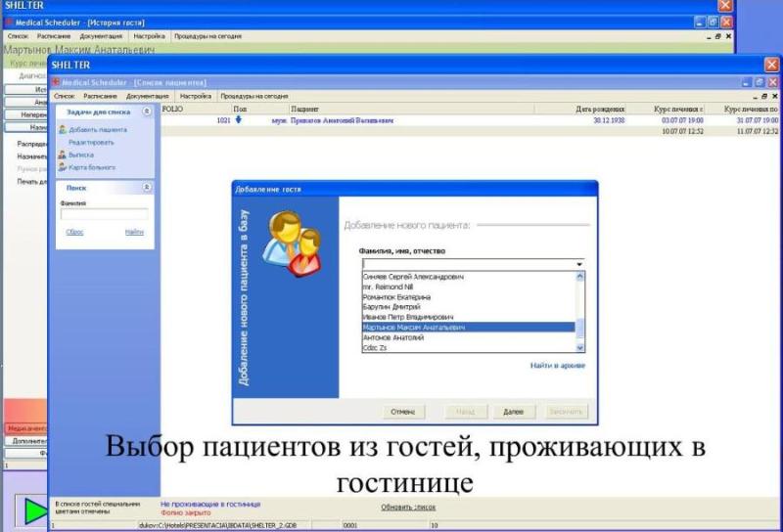Click the Пол column header

[x=240, y=109]
